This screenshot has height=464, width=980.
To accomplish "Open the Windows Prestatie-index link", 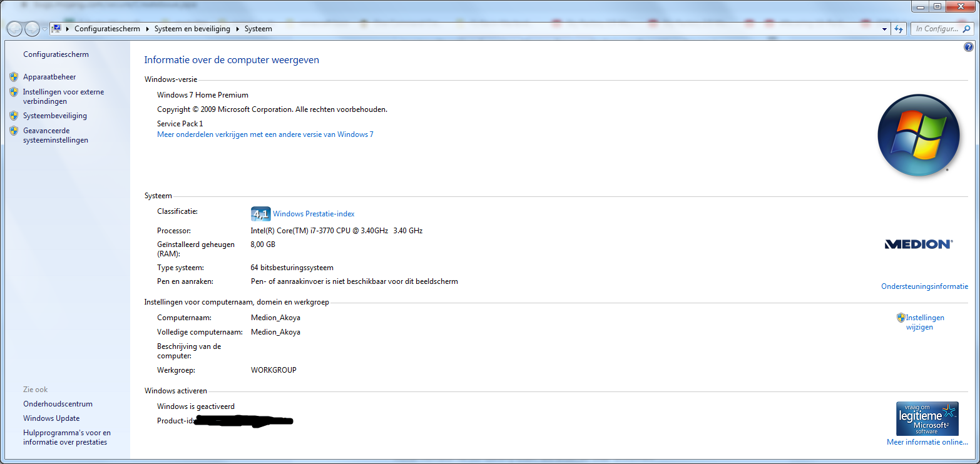I will [x=314, y=214].
